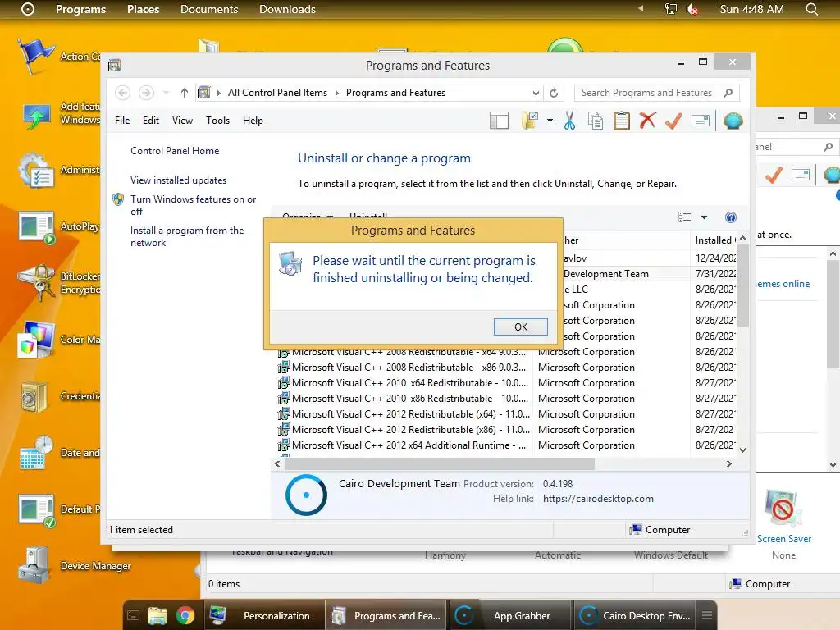
Task: Click the Up one level arrow
Action: click(185, 93)
